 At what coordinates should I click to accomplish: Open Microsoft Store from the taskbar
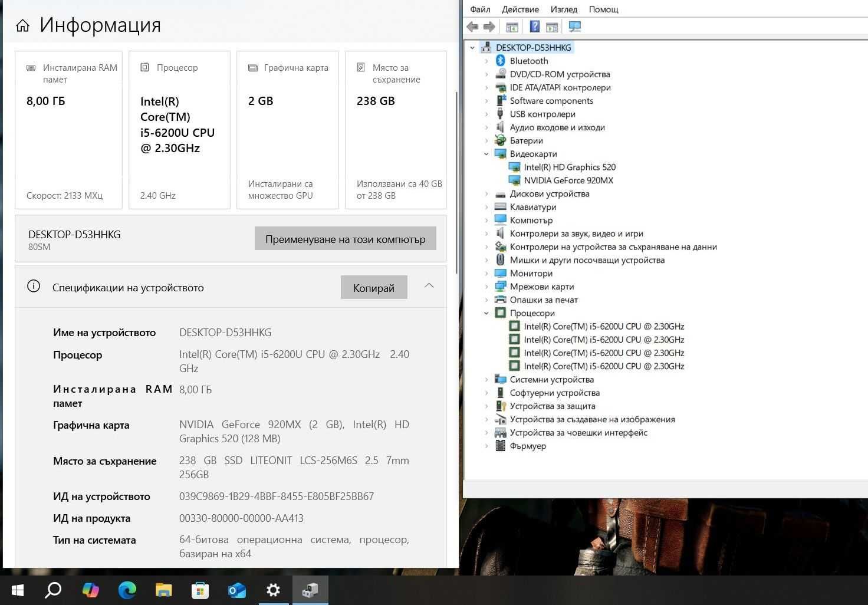point(200,590)
